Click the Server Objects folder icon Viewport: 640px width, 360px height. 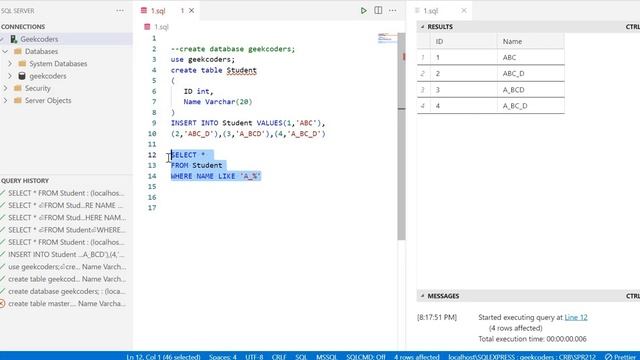pos(18,100)
